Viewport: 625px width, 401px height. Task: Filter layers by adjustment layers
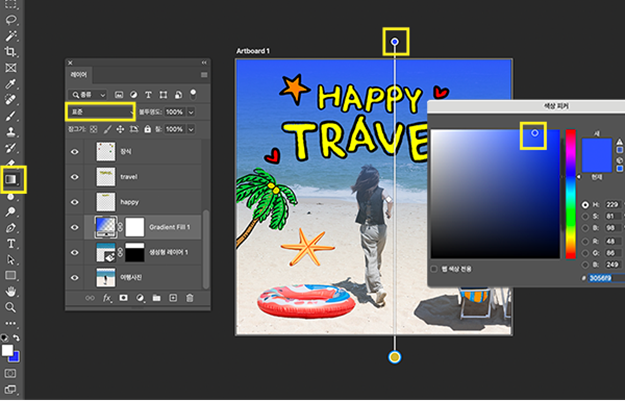point(134,95)
